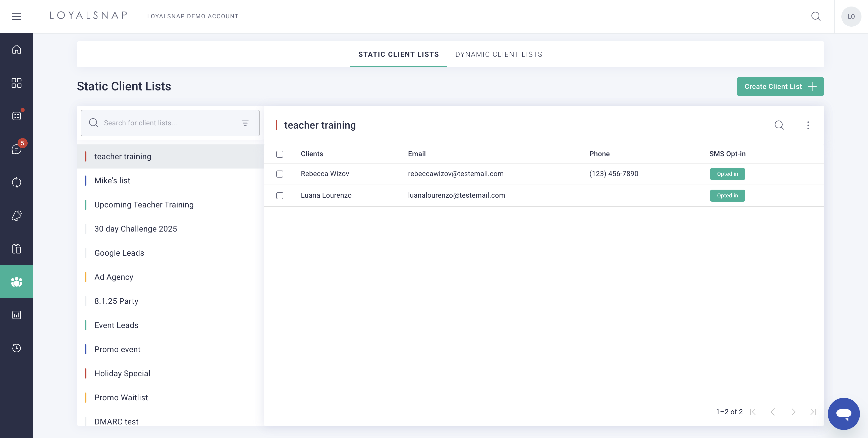Viewport: 868px width, 438px height.
Task: Open the Messages icon with 5 notifications
Action: coord(17,149)
